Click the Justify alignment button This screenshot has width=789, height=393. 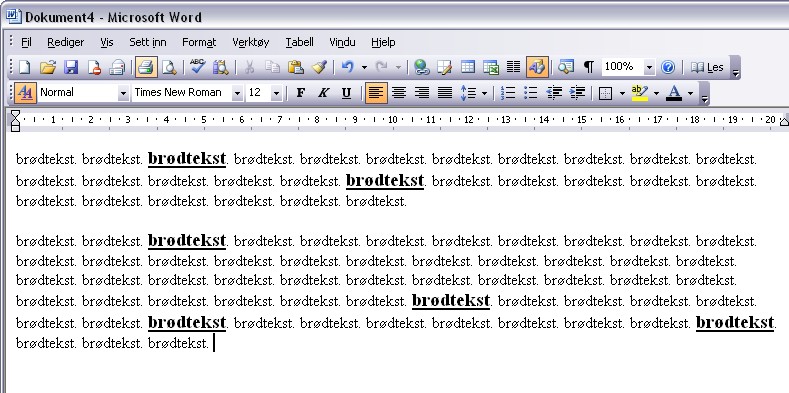point(445,93)
